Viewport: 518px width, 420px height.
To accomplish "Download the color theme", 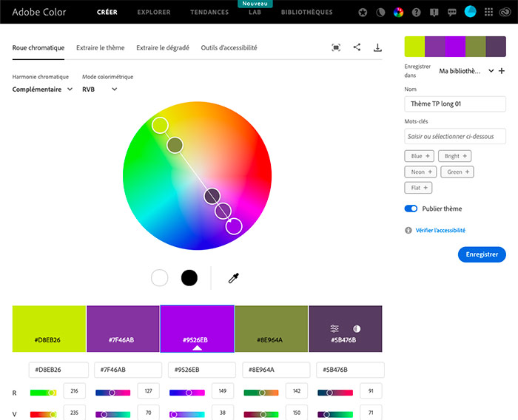I will point(377,47).
